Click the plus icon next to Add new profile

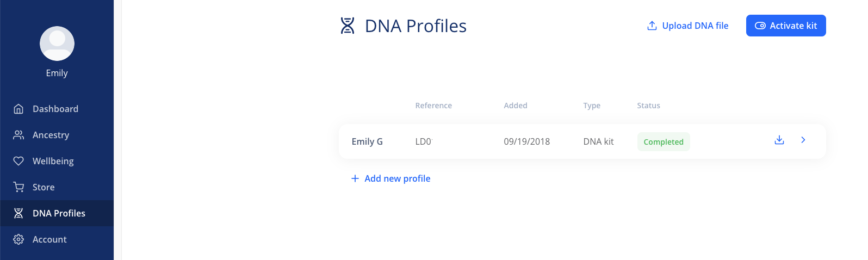[x=355, y=178]
